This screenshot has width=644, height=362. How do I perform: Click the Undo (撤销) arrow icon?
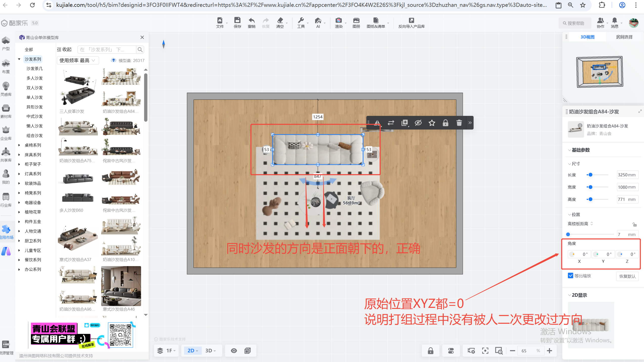(251, 21)
